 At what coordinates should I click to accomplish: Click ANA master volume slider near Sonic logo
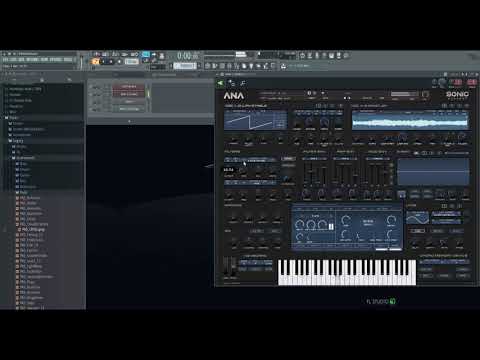(x=404, y=94)
